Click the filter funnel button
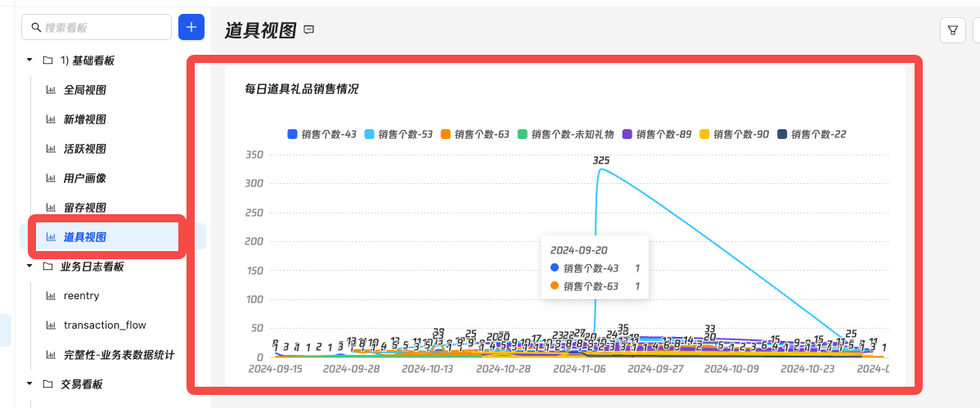 point(953,30)
